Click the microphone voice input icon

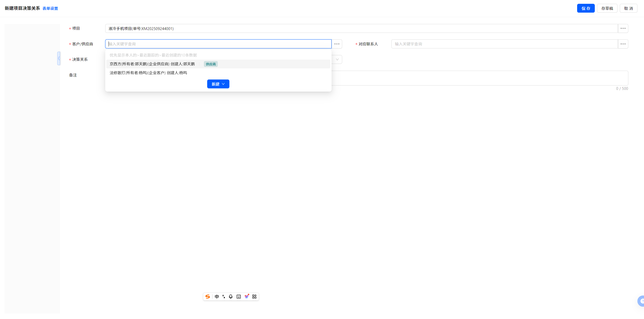231,297
